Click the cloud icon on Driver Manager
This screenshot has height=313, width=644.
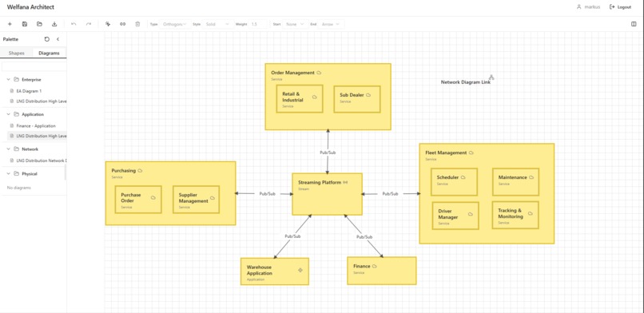click(471, 214)
